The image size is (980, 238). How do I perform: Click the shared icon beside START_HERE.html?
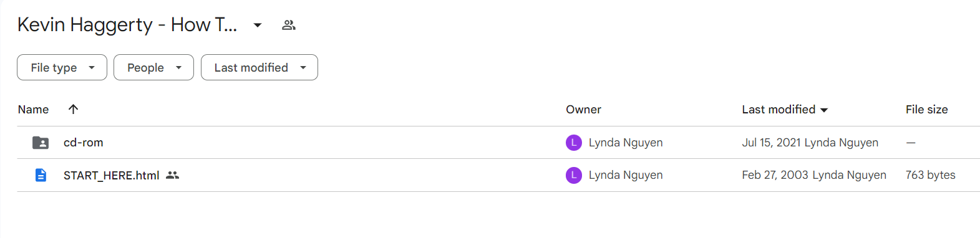point(173,175)
